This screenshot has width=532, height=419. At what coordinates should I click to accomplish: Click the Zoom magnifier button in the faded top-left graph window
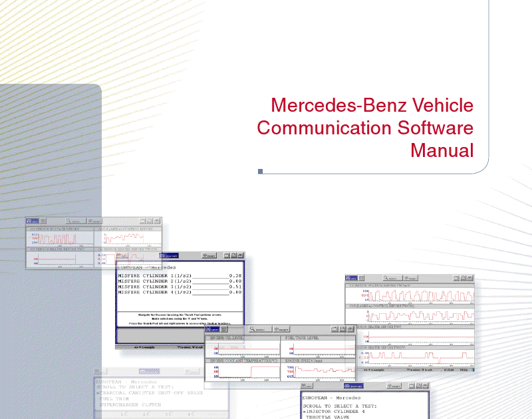click(76, 221)
